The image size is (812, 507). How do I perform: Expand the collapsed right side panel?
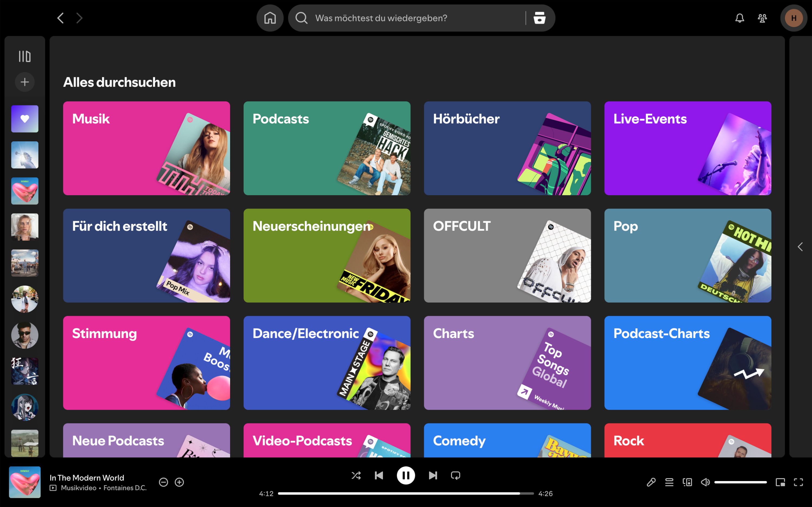point(800,247)
